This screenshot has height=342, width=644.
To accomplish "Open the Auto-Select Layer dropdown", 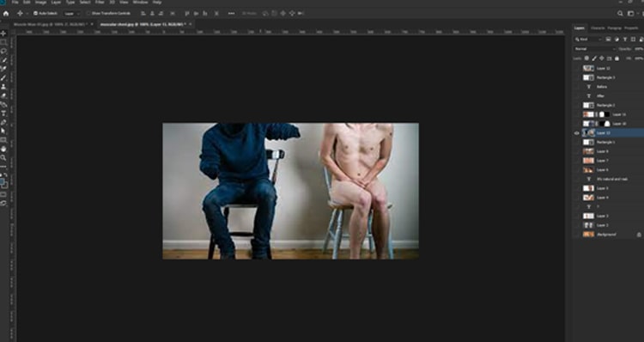I will click(72, 14).
